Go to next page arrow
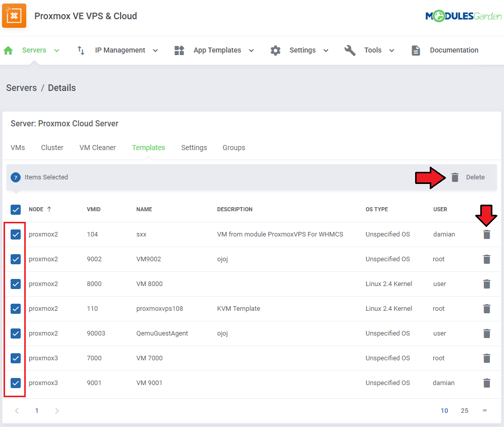Viewport: 504px width, 427px height. point(57,411)
